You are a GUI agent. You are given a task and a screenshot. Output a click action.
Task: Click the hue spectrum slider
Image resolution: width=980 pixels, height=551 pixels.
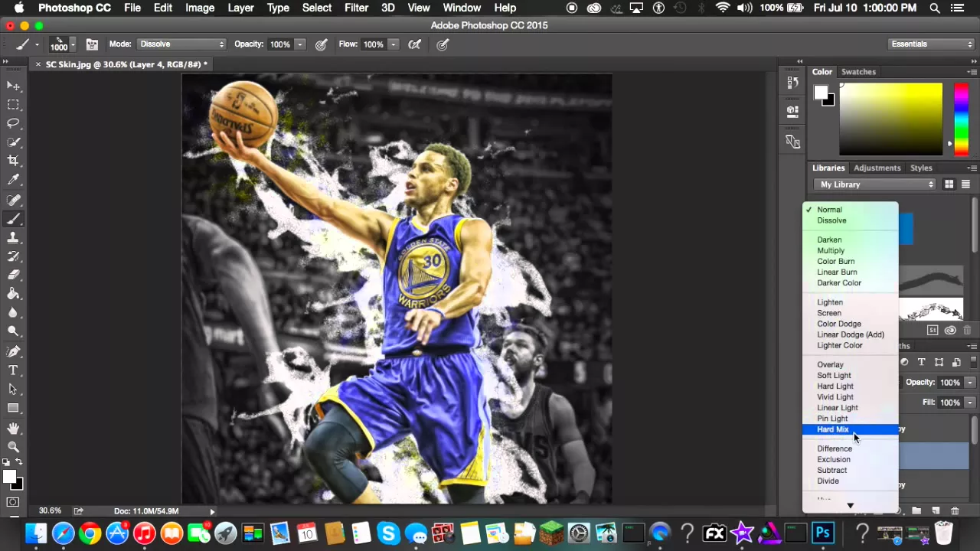961,119
